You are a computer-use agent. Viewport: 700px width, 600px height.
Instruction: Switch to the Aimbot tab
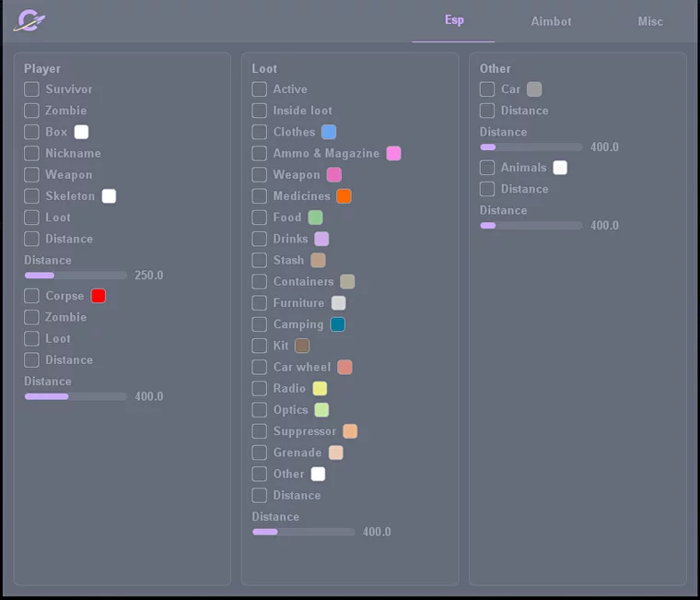(551, 21)
